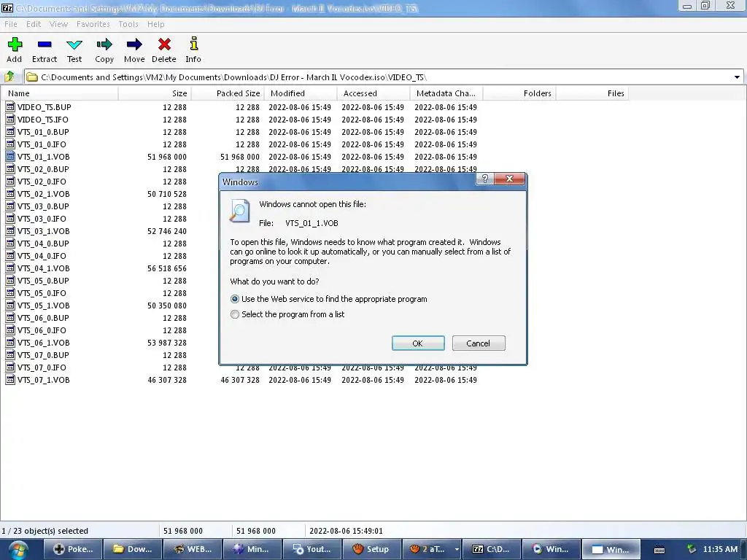Screen dimensions: 747x560
Task: Open the Help menu
Action: point(156,24)
